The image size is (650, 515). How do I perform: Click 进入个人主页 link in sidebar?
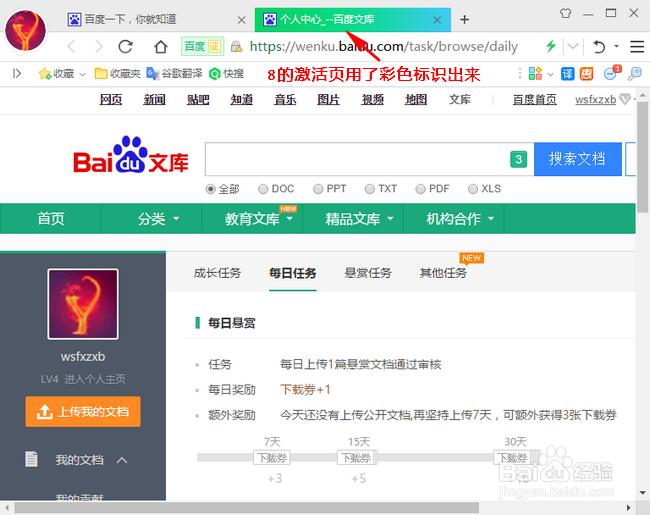pyautogui.click(x=95, y=379)
